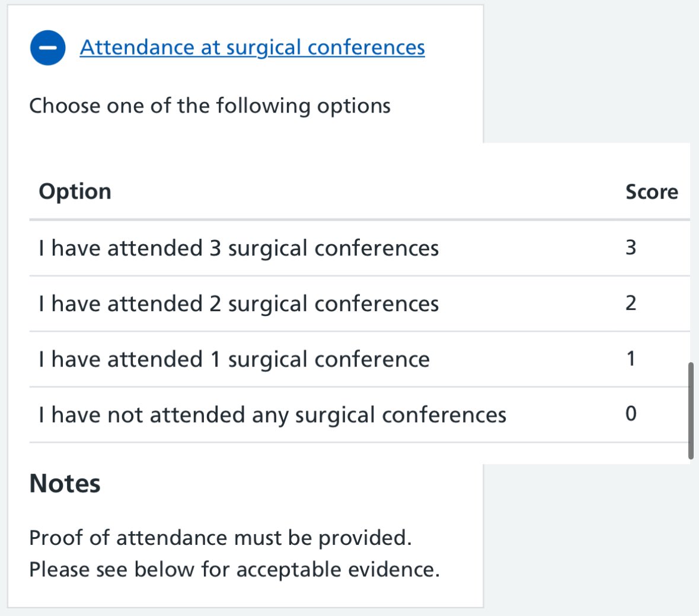Click the score value 2
The width and height of the screenshot is (699, 616).
click(x=631, y=303)
